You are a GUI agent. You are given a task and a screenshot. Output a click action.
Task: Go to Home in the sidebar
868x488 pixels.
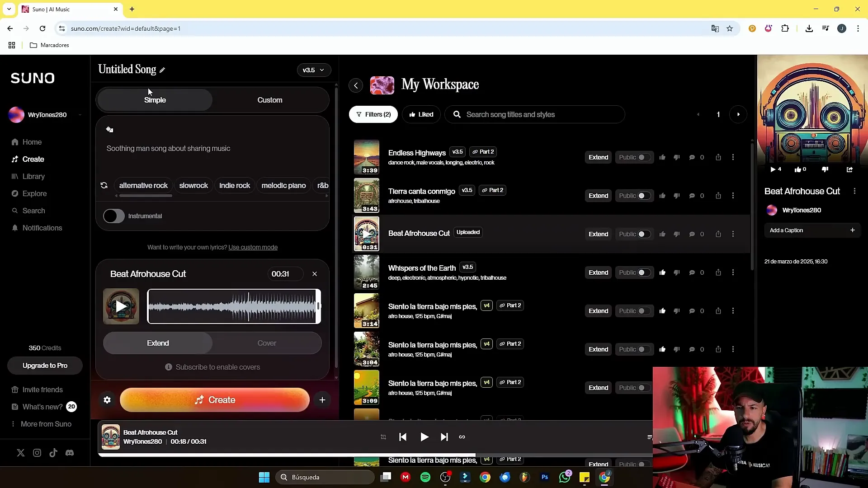tap(27, 142)
